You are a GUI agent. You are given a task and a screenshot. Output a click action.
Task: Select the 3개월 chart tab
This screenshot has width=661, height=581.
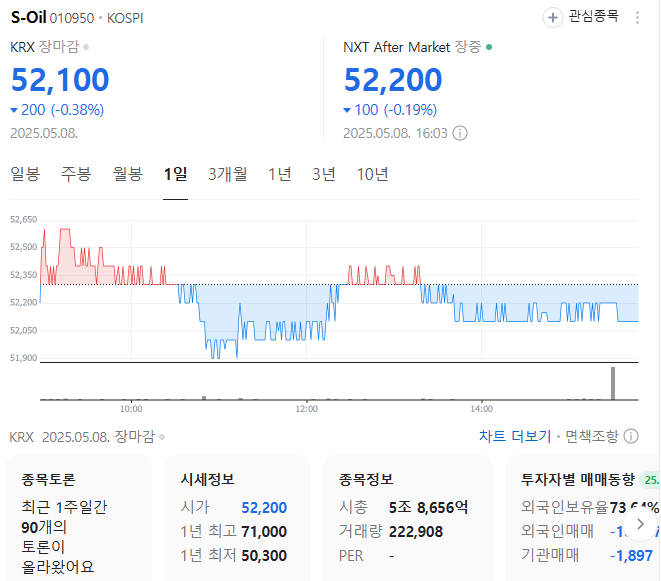click(x=228, y=174)
